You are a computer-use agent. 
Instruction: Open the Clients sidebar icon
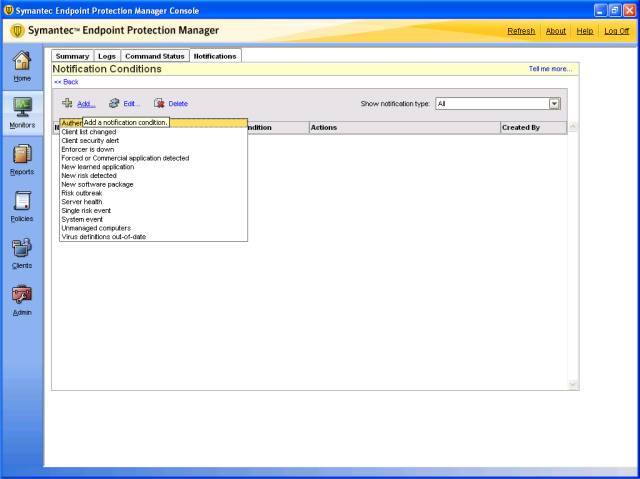coord(22,248)
